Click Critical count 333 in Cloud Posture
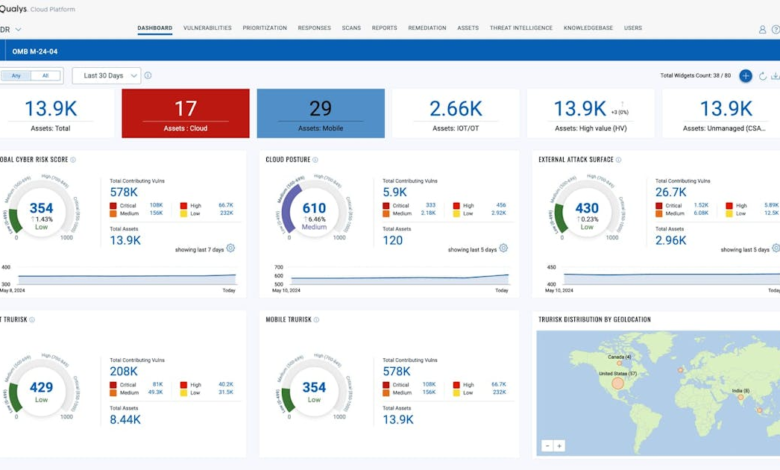The height and width of the screenshot is (470, 780). pos(430,205)
